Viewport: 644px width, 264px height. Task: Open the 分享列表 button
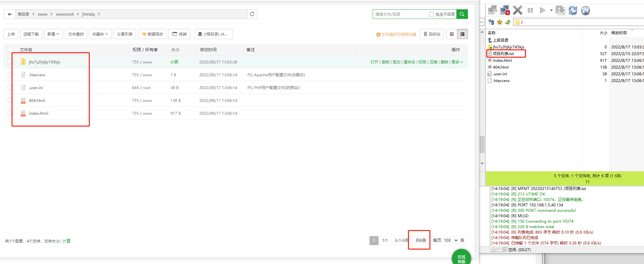(125, 34)
